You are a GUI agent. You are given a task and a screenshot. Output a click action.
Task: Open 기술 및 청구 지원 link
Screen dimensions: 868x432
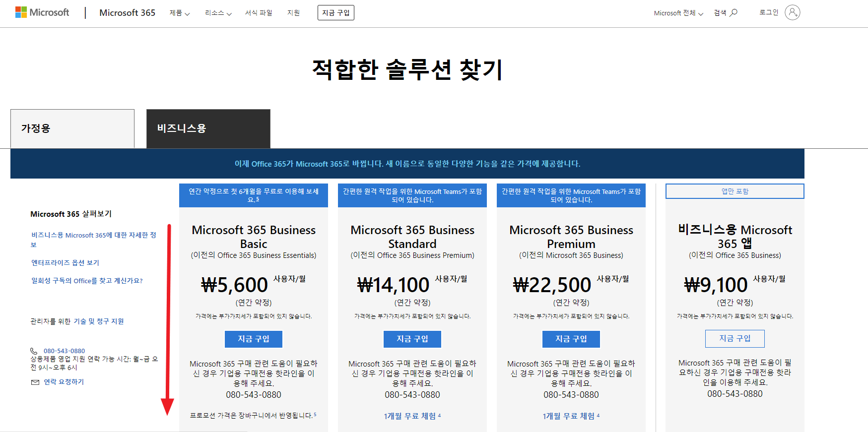click(99, 321)
